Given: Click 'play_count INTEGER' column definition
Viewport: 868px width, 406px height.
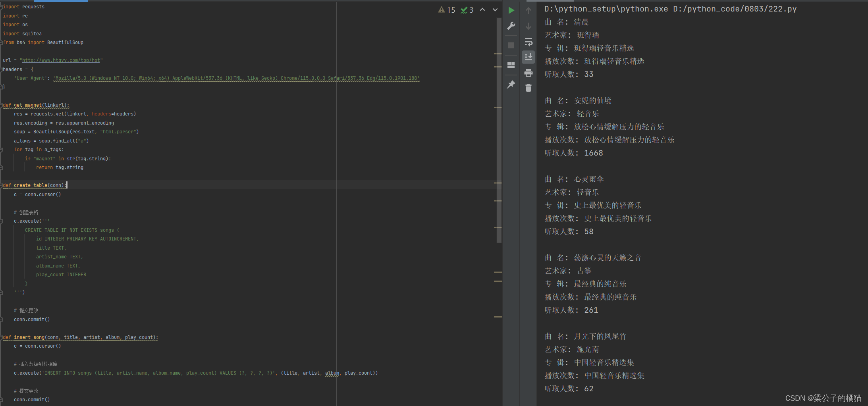Looking at the screenshot, I should point(61,275).
